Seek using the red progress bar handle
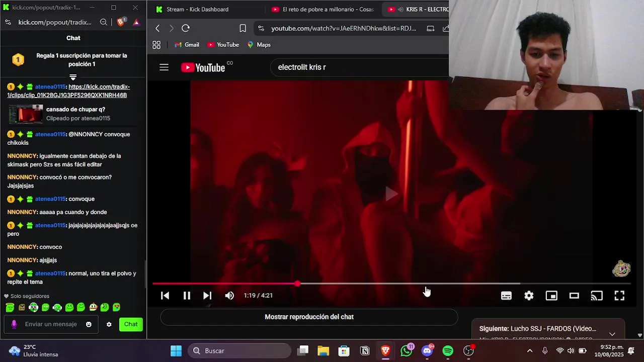This screenshot has height=362, width=644. click(298, 284)
